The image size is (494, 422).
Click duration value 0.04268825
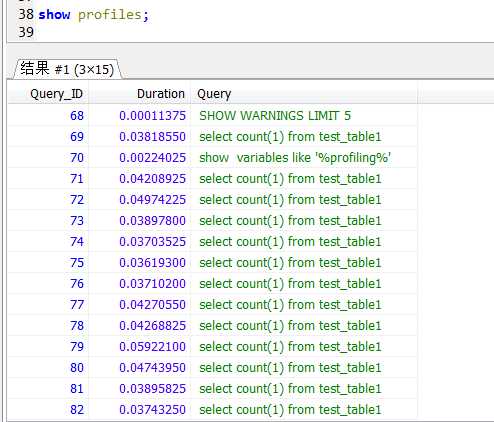152,326
